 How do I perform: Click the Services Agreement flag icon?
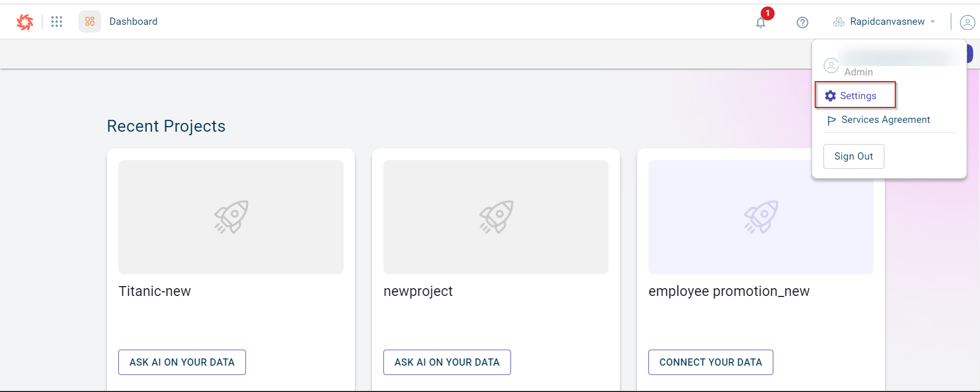[831, 120]
